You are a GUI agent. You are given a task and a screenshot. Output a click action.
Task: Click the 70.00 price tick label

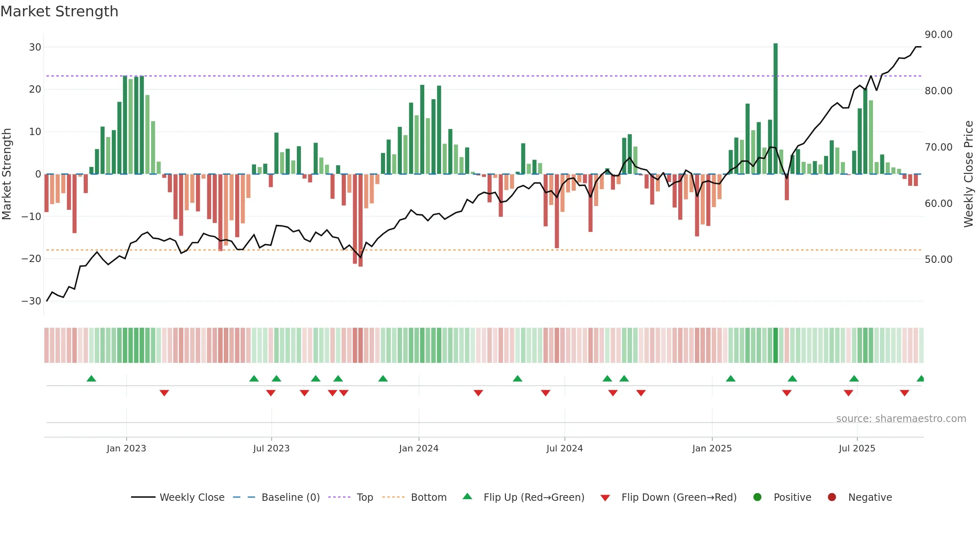[938, 147]
